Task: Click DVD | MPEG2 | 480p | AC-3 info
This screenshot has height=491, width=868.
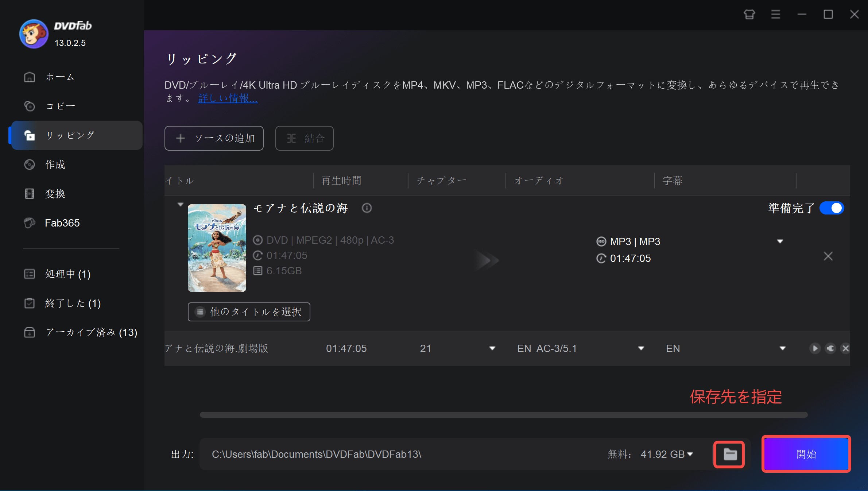Action: pyautogui.click(x=330, y=240)
